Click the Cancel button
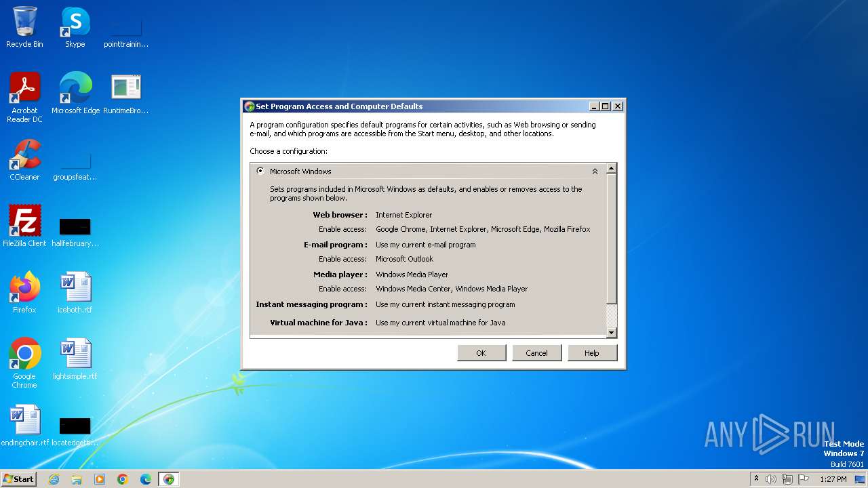This screenshot has width=868, height=488. pos(536,353)
